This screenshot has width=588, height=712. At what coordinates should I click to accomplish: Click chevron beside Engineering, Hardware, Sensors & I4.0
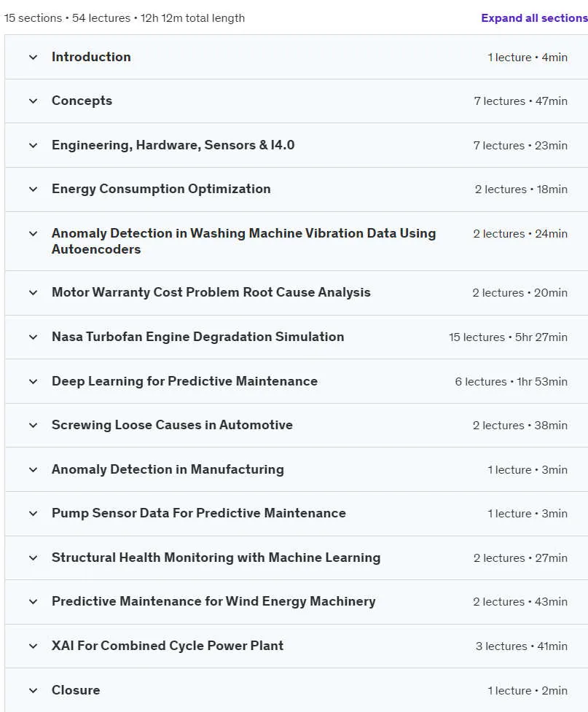click(x=33, y=145)
